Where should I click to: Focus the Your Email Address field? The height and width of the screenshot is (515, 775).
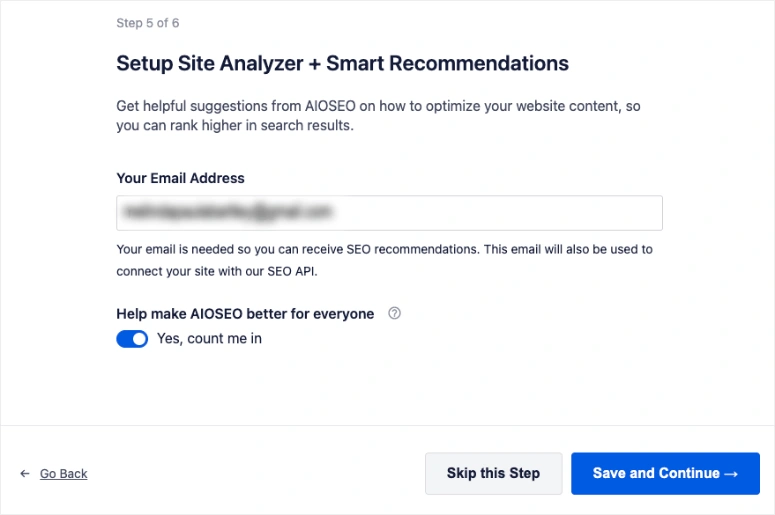point(389,213)
